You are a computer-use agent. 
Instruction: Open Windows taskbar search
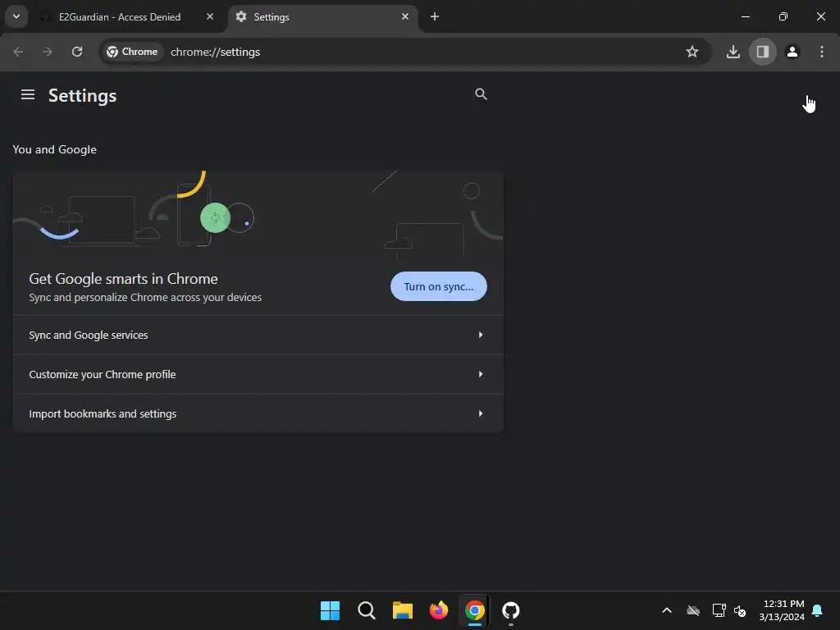point(367,610)
